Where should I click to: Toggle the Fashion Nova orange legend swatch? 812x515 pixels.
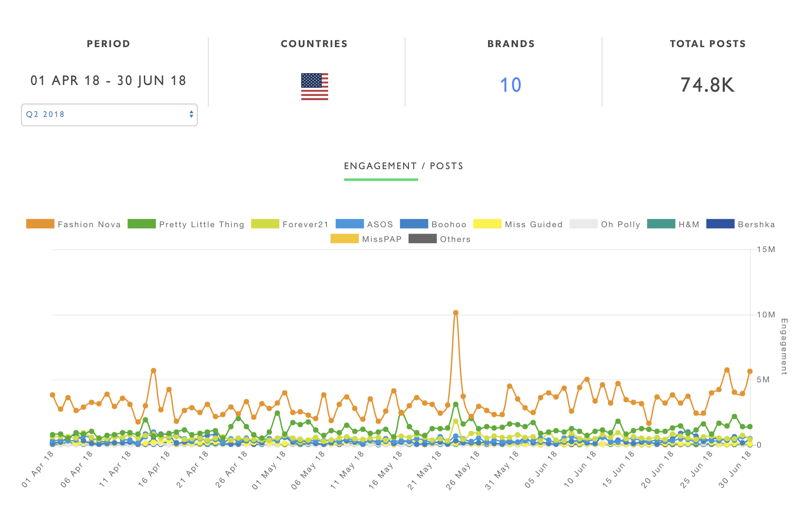(40, 224)
